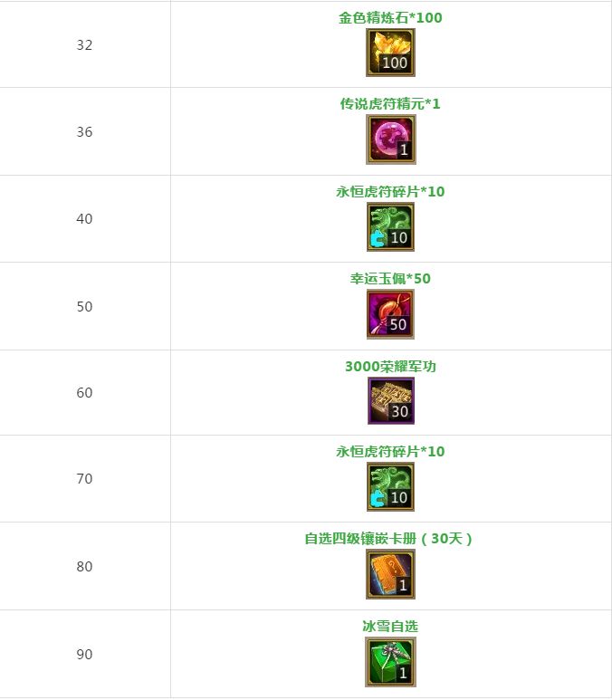Image resolution: width=612 pixels, height=700 pixels.
Task: Click the 冰雪自选 reward title
Action: tap(390, 627)
